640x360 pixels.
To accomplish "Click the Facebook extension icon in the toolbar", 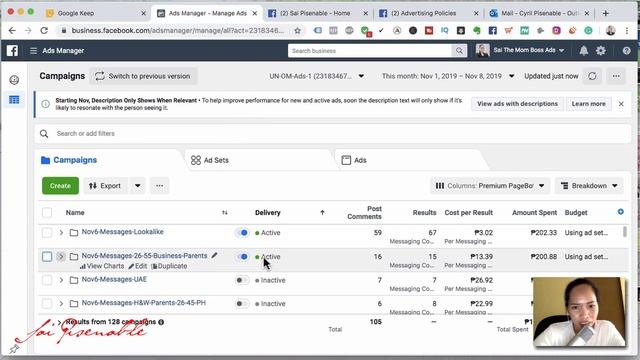I will (x=493, y=31).
